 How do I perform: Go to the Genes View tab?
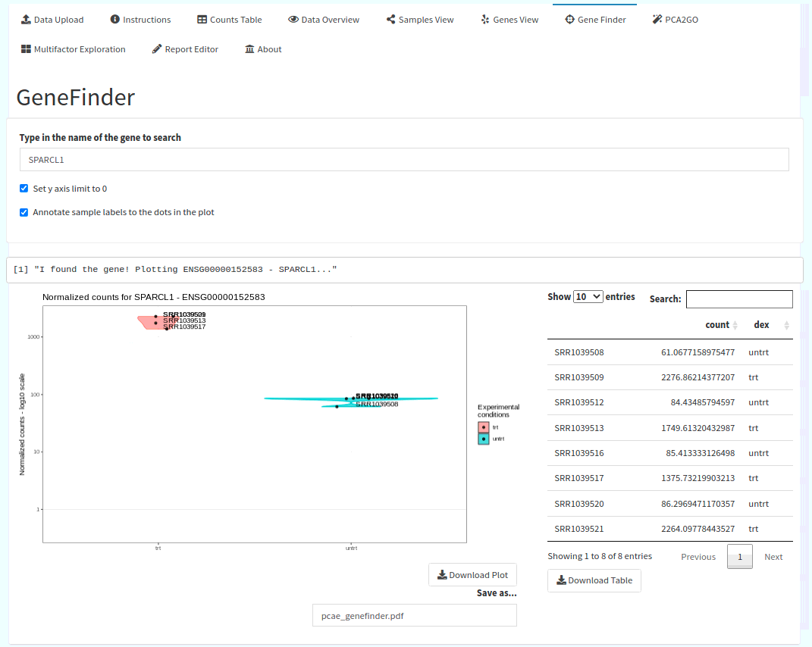click(x=509, y=20)
